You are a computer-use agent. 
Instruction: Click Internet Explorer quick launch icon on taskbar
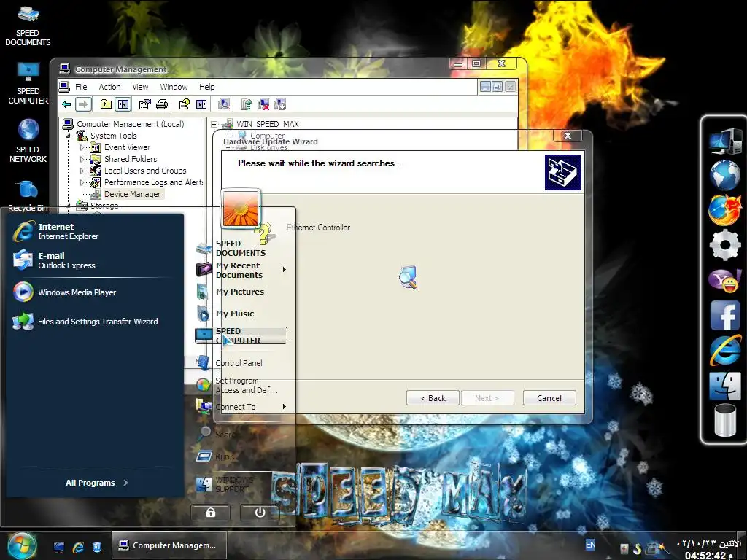tap(78, 548)
